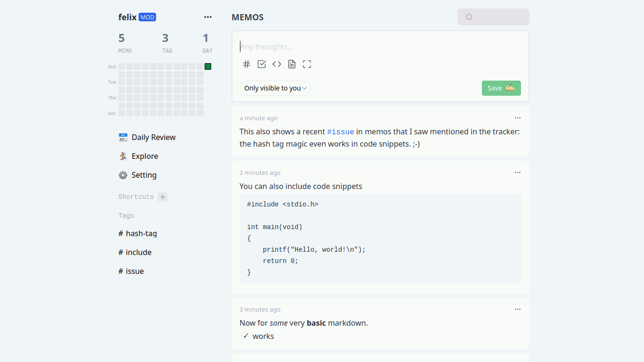Open the 'Only visible to you' visibility dropdown
644x362 pixels.
coord(275,88)
